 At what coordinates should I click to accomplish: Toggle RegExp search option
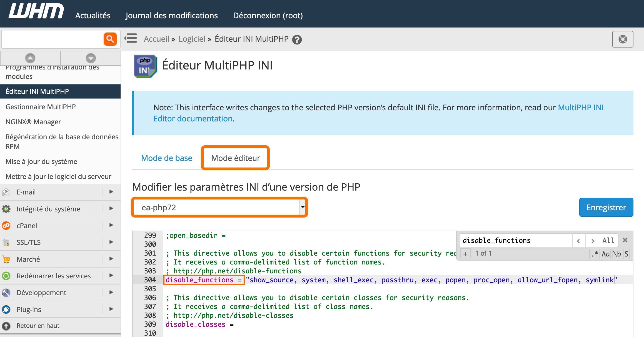click(595, 254)
